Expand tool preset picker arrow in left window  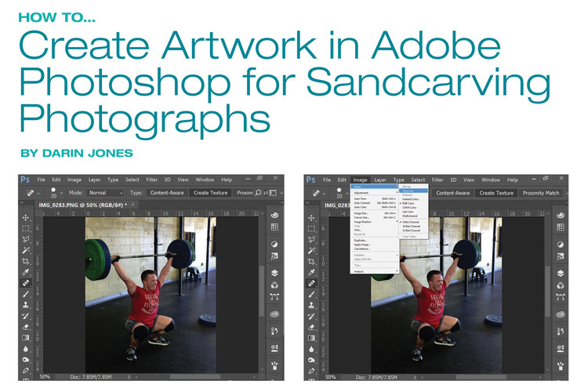click(38, 194)
